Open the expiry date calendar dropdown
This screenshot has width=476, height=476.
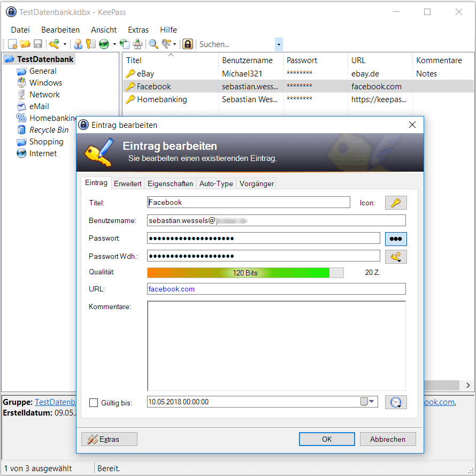point(368,402)
